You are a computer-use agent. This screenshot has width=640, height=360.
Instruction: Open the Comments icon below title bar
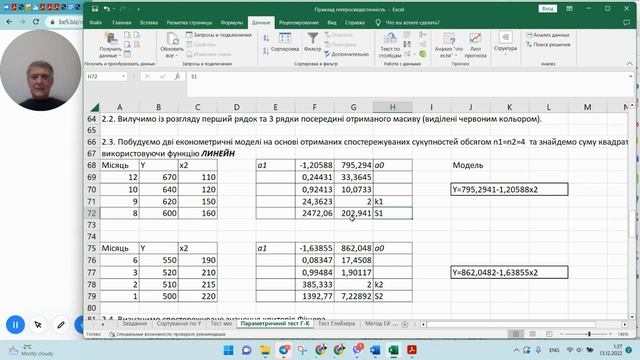pos(626,22)
